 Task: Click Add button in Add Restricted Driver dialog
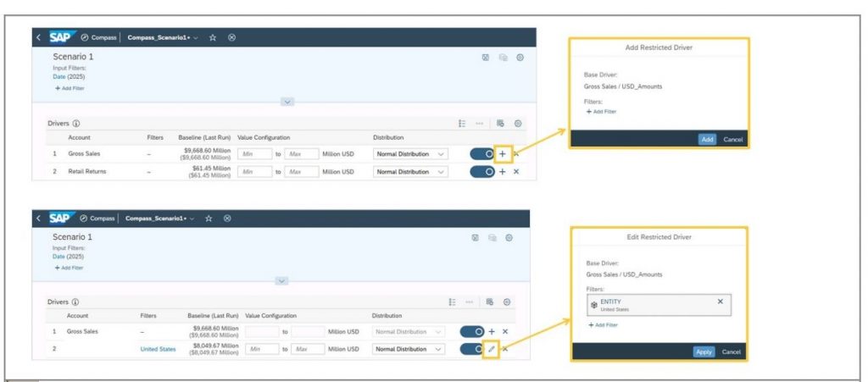pos(707,139)
